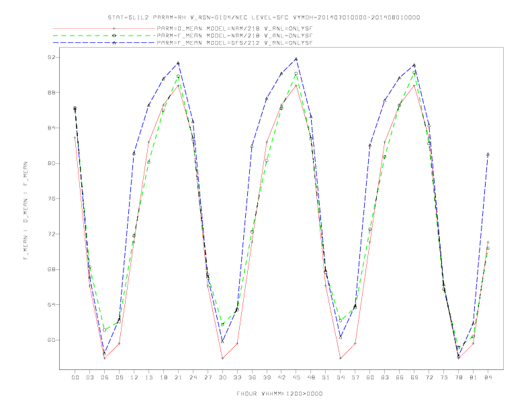Click x-axis tick label 75
The width and height of the screenshot is (532, 411).
coord(444,377)
